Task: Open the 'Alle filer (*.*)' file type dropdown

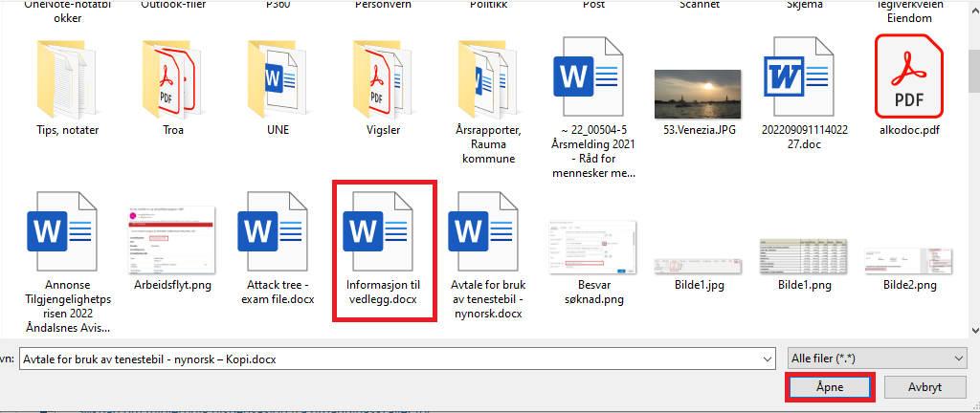Action: (x=878, y=357)
